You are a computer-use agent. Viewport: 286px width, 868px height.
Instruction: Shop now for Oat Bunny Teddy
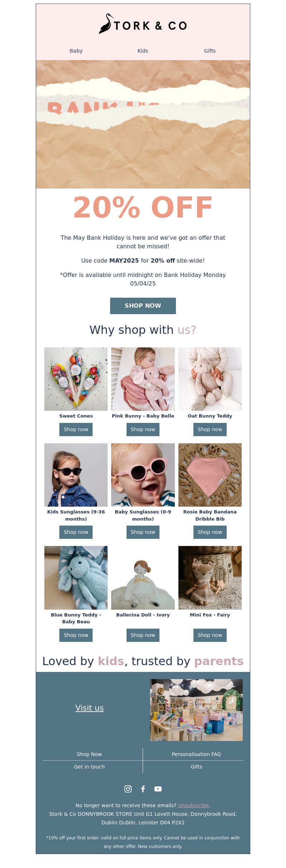click(210, 429)
